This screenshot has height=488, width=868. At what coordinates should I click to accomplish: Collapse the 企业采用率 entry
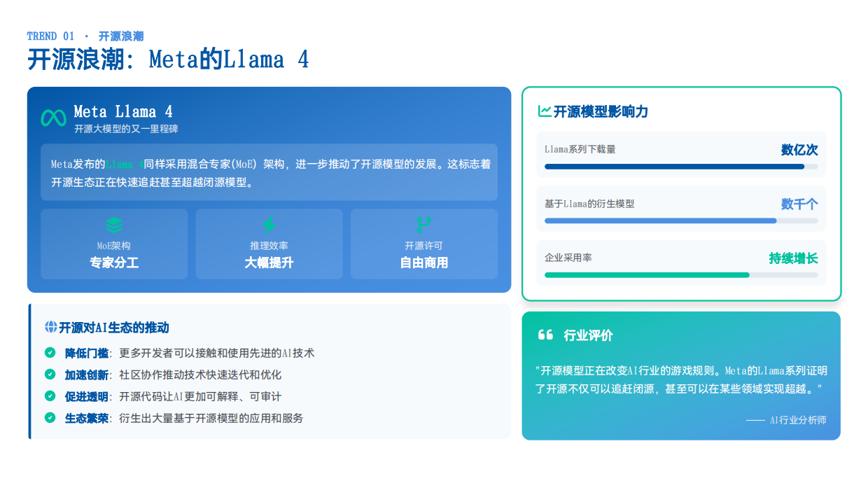(x=681, y=263)
